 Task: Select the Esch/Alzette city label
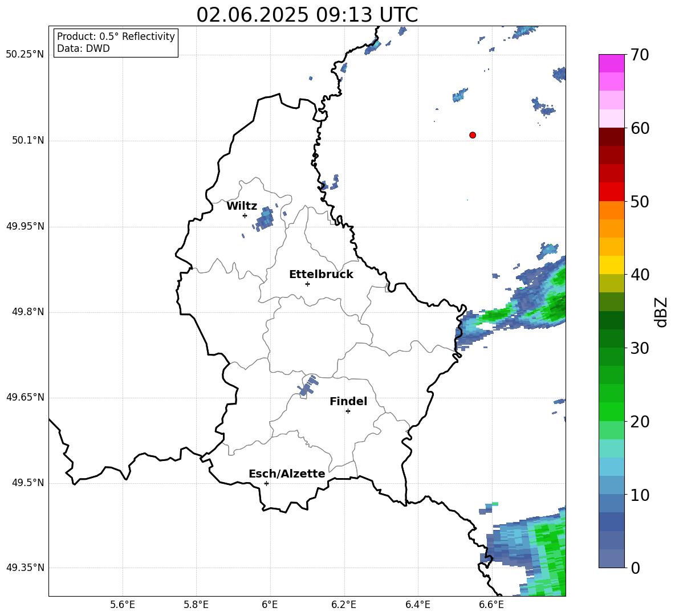(287, 474)
